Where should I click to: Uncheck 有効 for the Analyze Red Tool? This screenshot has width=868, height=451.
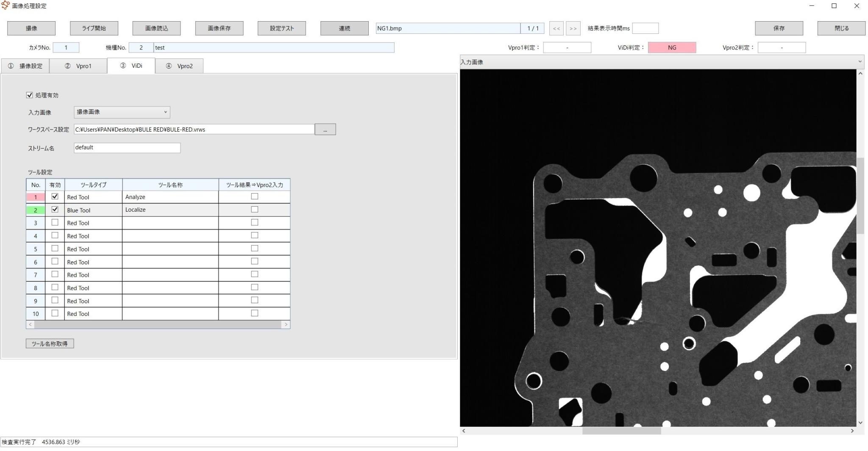click(55, 196)
